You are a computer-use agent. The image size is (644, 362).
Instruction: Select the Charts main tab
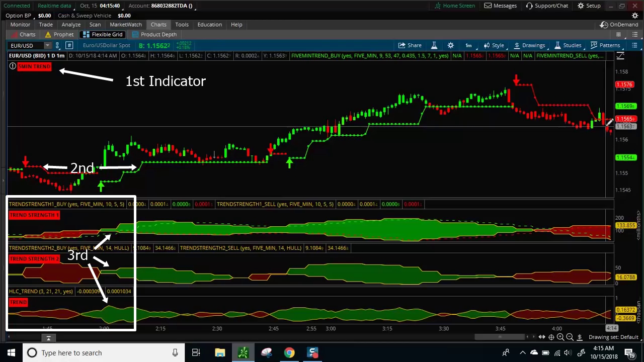point(158,25)
